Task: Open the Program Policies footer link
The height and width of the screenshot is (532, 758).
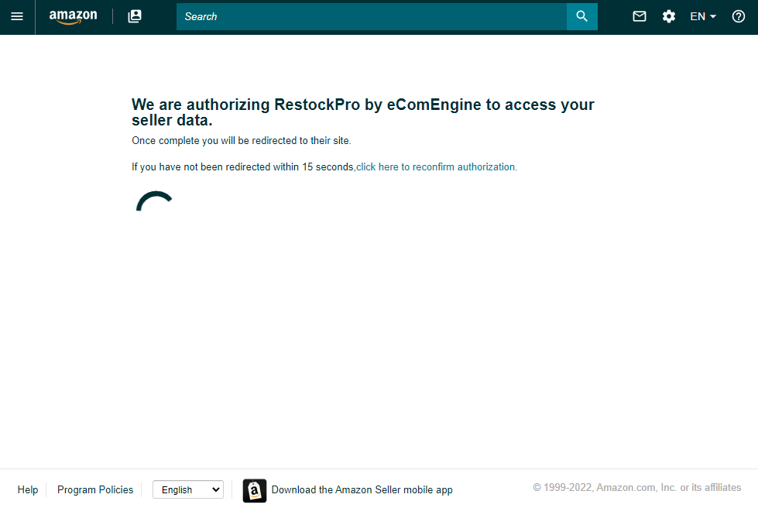Action: [95, 489]
